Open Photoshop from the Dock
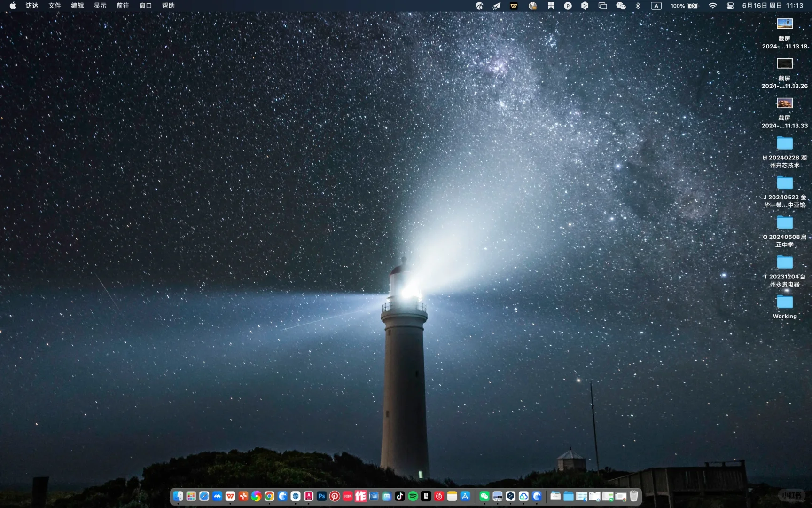Viewport: 812px width, 508px height. click(321, 496)
